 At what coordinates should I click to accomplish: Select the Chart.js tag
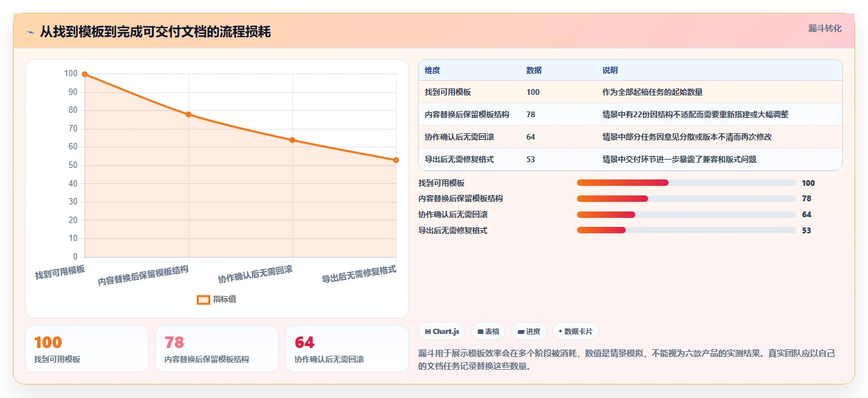pyautogui.click(x=442, y=331)
